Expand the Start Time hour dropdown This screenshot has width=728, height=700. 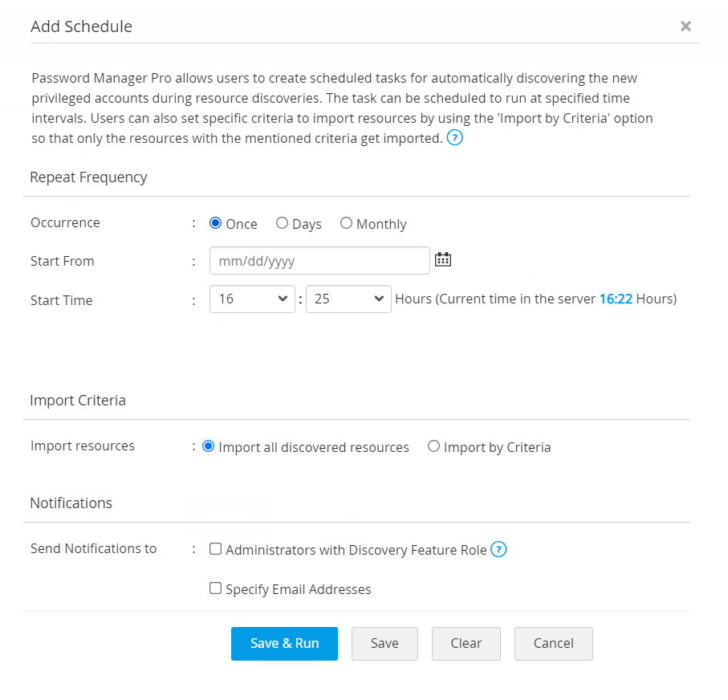coord(252,299)
